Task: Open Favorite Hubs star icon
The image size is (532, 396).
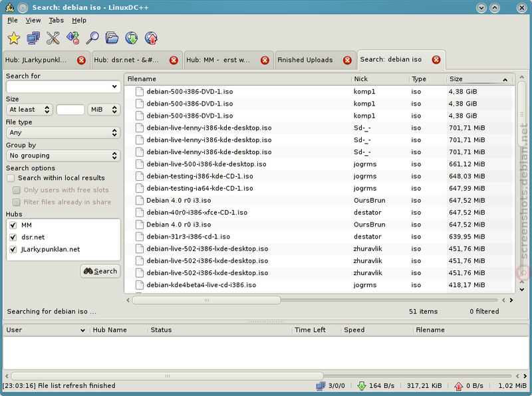Action: pos(13,38)
